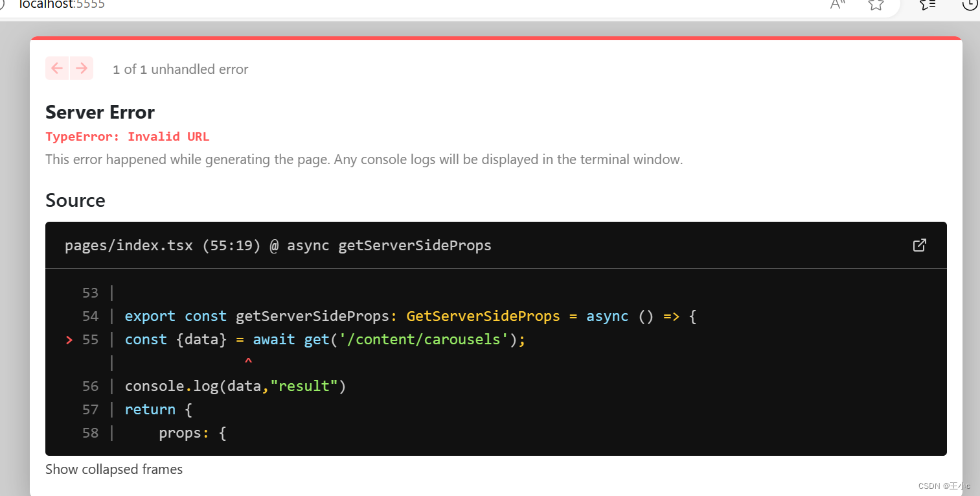
Task: Click the '/content/carousels' string in code
Action: pos(424,340)
